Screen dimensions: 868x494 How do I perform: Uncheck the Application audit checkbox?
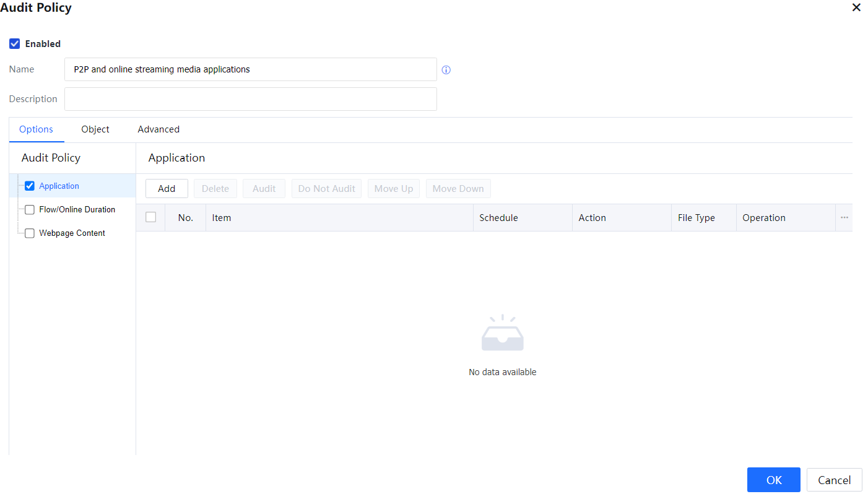click(29, 186)
